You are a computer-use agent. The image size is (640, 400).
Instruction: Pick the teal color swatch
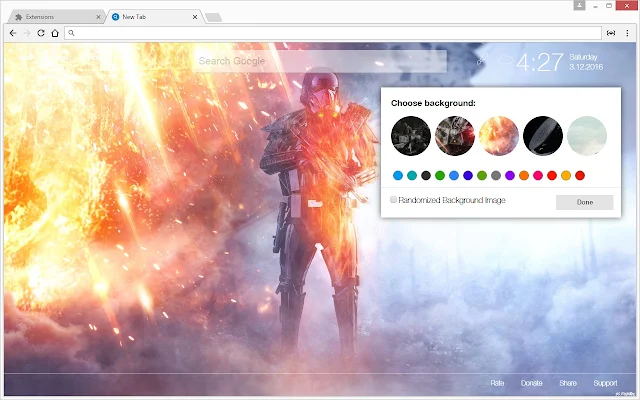click(x=412, y=176)
